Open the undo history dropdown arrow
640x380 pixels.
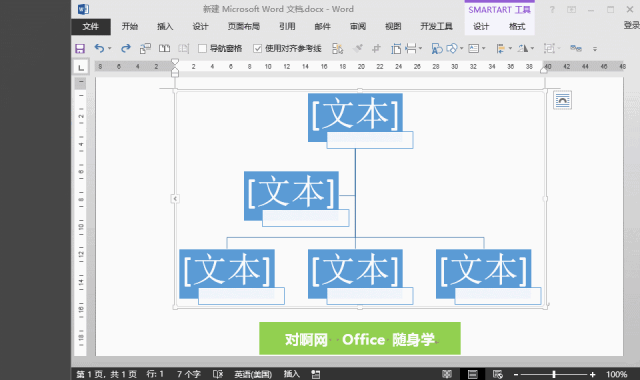(109, 49)
